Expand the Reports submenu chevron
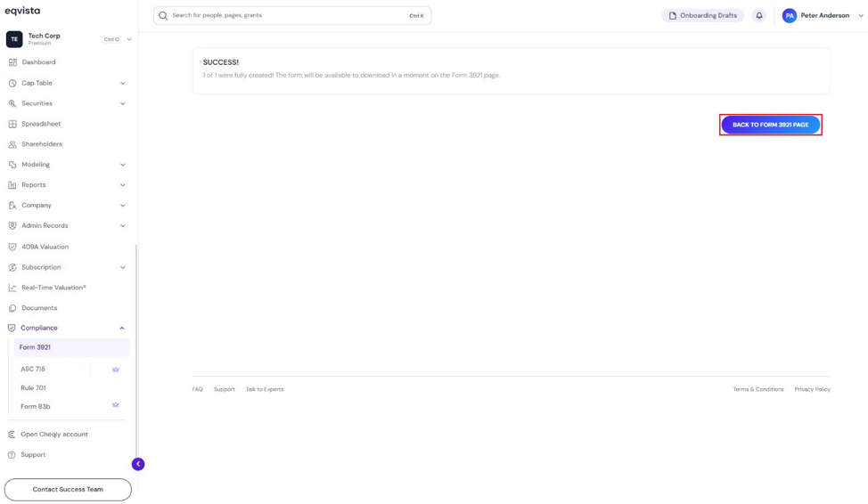 pyautogui.click(x=123, y=185)
